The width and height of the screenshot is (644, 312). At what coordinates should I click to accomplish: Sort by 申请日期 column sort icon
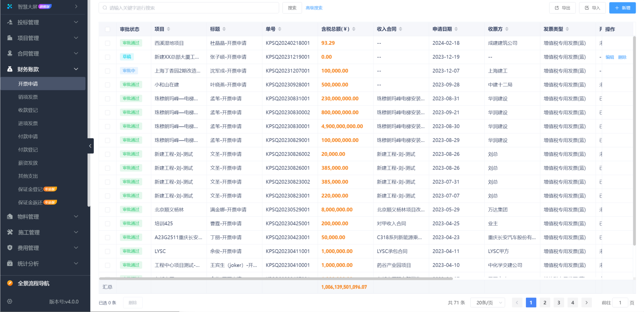(456, 29)
